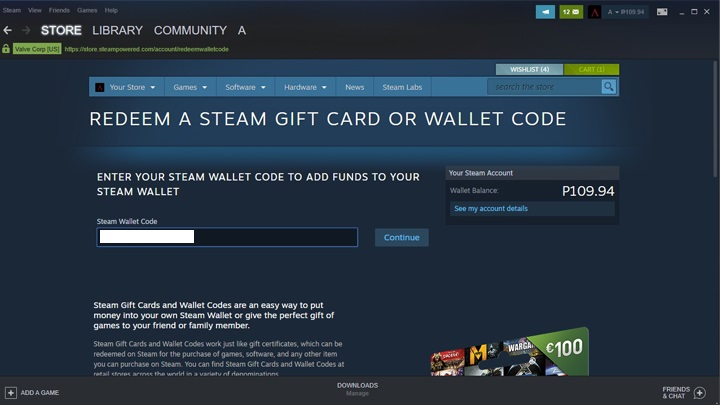This screenshot has height=405, width=720.
Task: Open the green inbox notifications icon
Action: pyautogui.click(x=571, y=12)
